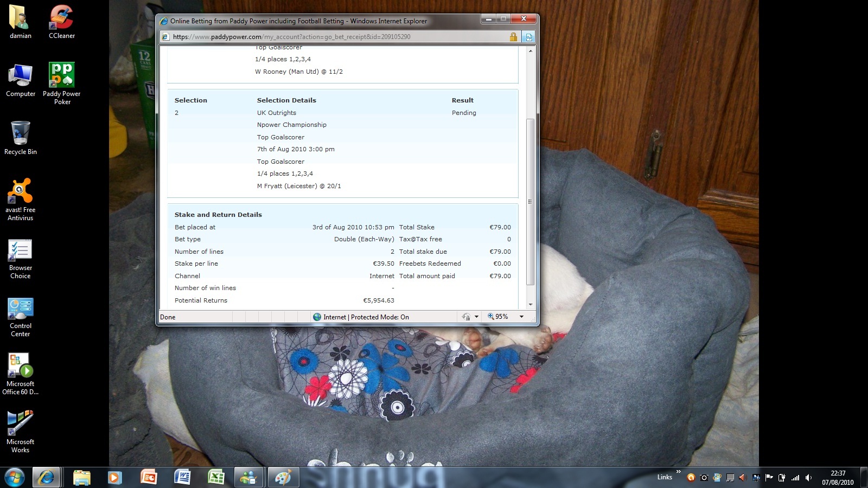Click the '3rd of Aug 2010 10:53 pm' text
The width and height of the screenshot is (868, 488).
coord(353,227)
